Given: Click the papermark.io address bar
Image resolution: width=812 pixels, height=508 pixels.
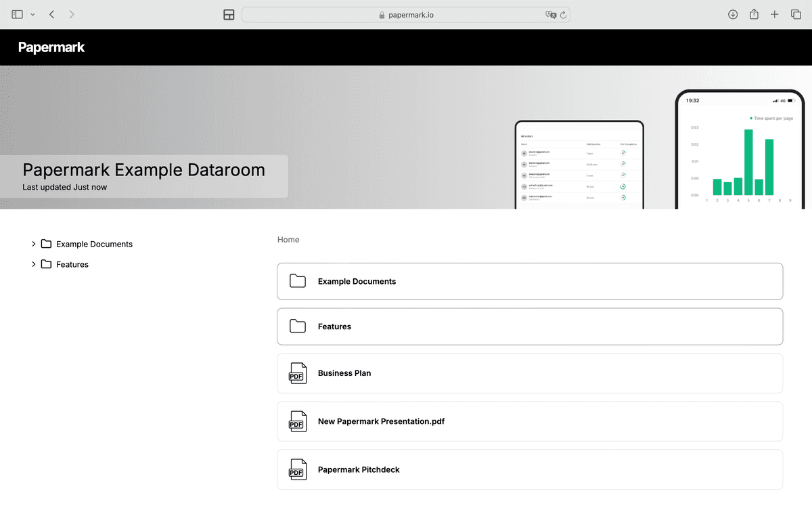Looking at the screenshot, I should coord(406,15).
